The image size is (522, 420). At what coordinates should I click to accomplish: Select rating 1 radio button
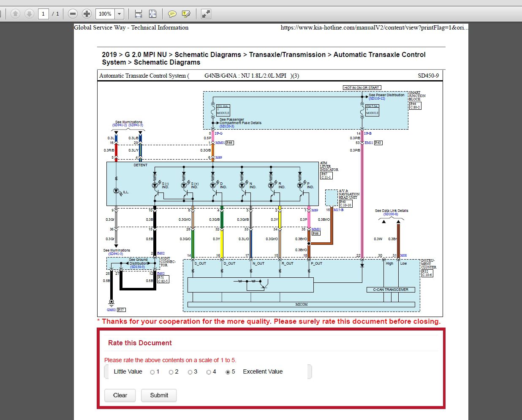coord(152,372)
